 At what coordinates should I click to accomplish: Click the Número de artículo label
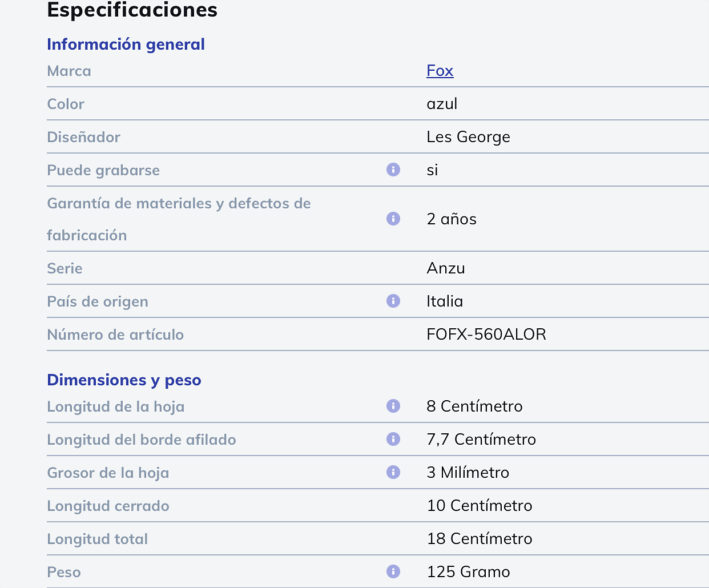click(115, 335)
